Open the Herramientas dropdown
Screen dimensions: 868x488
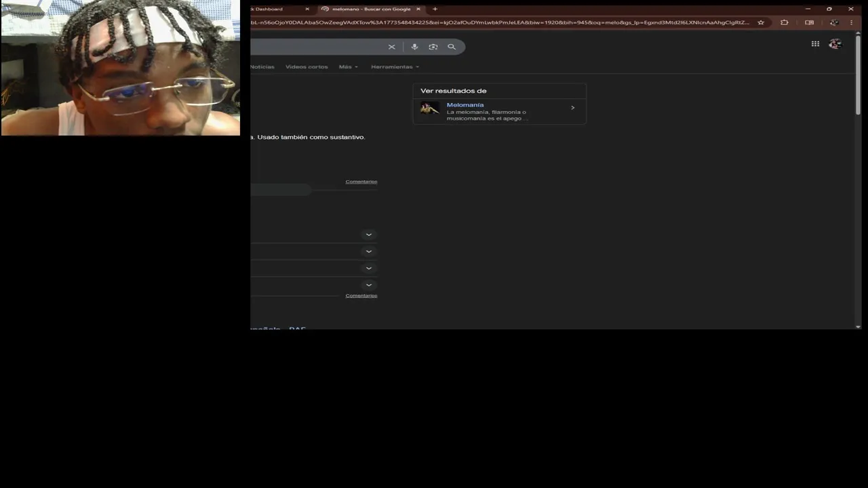point(395,66)
